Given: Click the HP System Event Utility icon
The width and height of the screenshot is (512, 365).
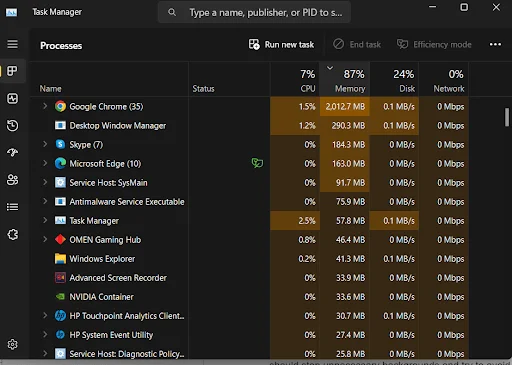Looking at the screenshot, I should coord(60,334).
